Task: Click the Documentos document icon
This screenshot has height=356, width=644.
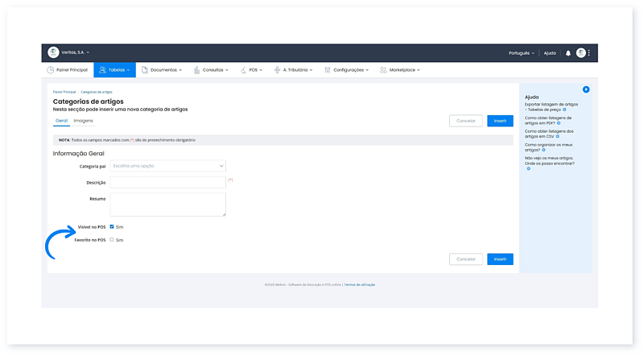Action: pos(144,70)
